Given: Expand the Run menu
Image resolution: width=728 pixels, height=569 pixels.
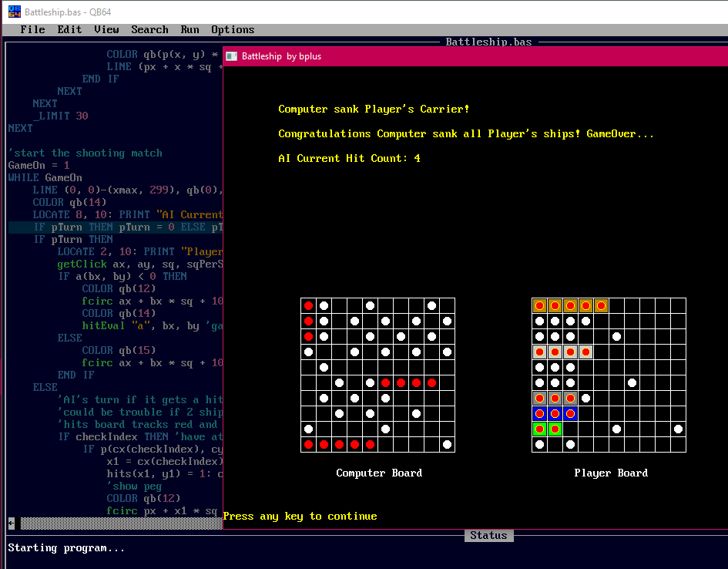Looking at the screenshot, I should tap(190, 29).
